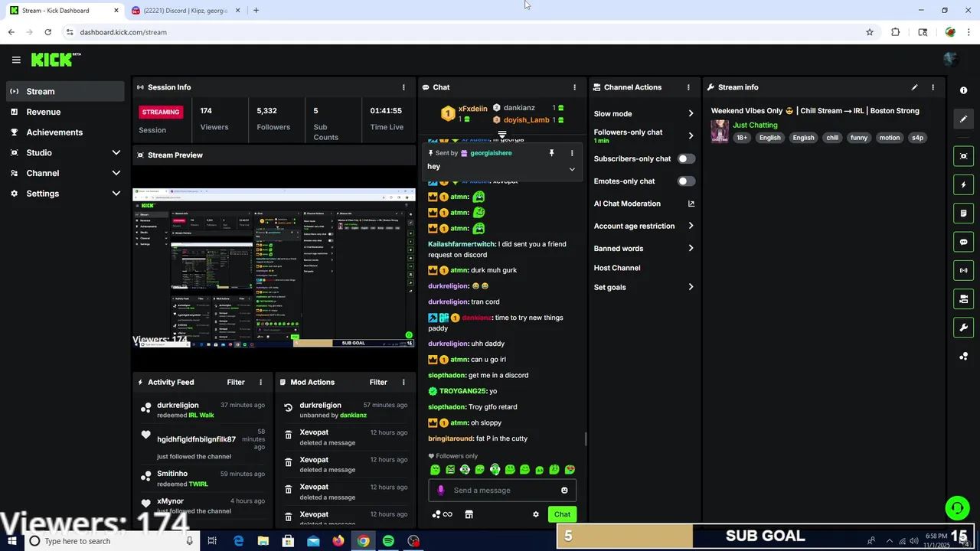Toggle the chat bubble widget icon in the right sidebar
The image size is (980, 551).
tap(963, 242)
